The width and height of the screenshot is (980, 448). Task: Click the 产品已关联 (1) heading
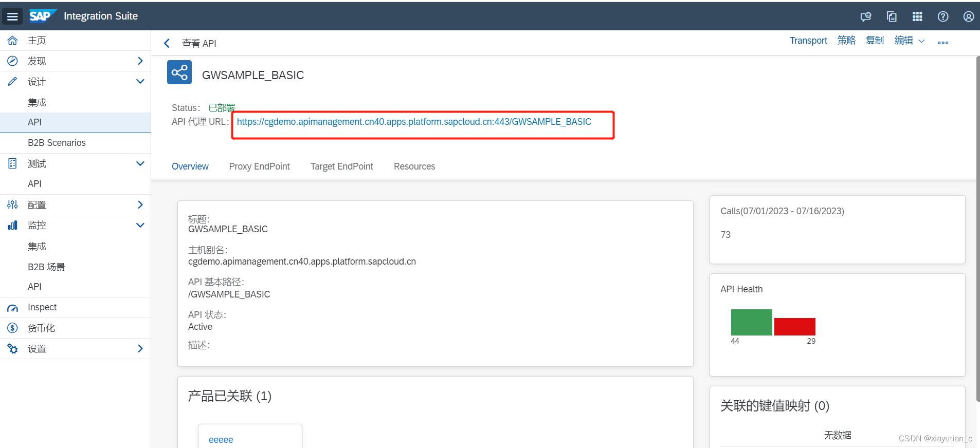click(229, 396)
